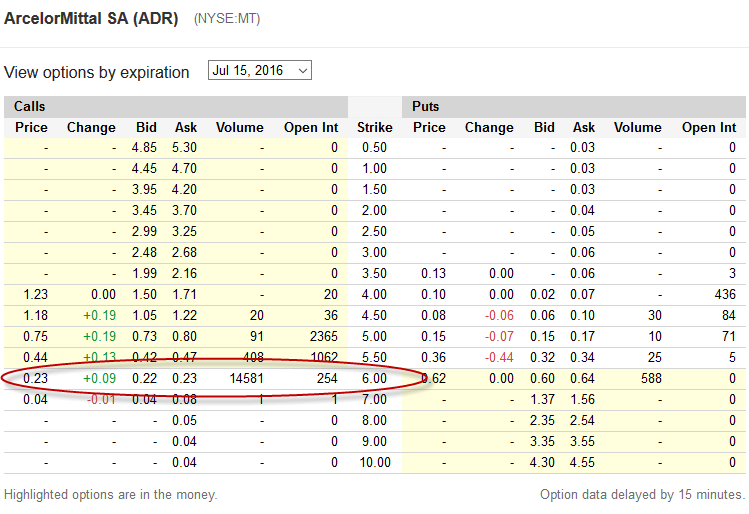Select strike 6.00 cell
The width and height of the screenshot is (749, 514).
[x=374, y=379]
